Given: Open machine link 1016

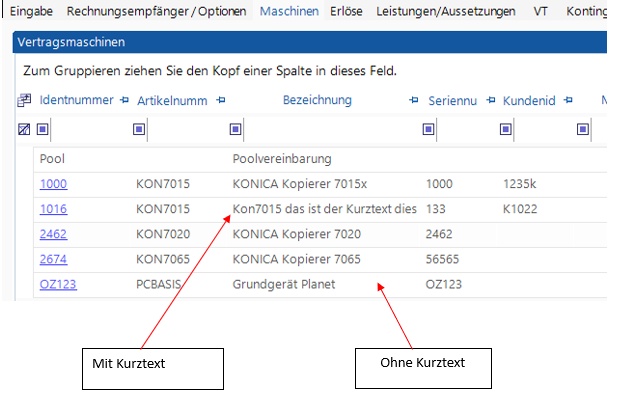Looking at the screenshot, I should coord(53,209).
